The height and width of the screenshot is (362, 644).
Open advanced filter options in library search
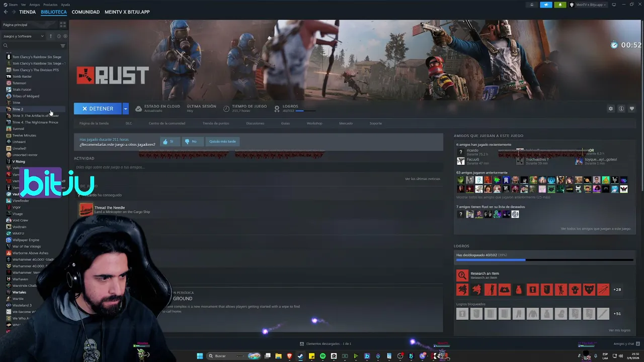point(63,46)
